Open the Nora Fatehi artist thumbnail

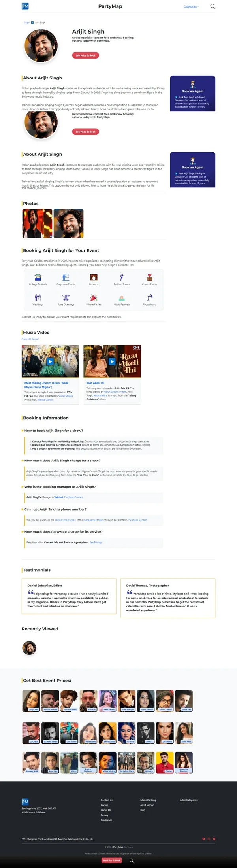pyautogui.click(x=88, y=733)
